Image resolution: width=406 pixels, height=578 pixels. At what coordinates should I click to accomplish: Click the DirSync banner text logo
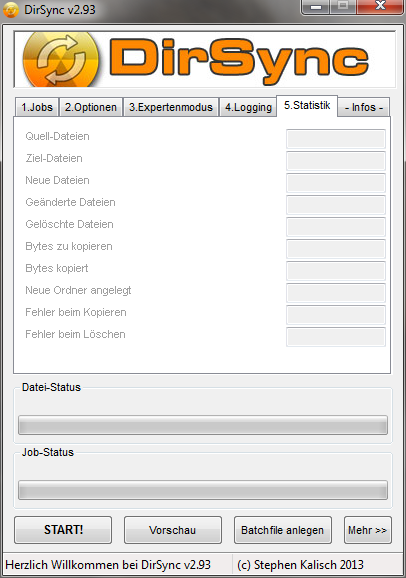coord(239,60)
